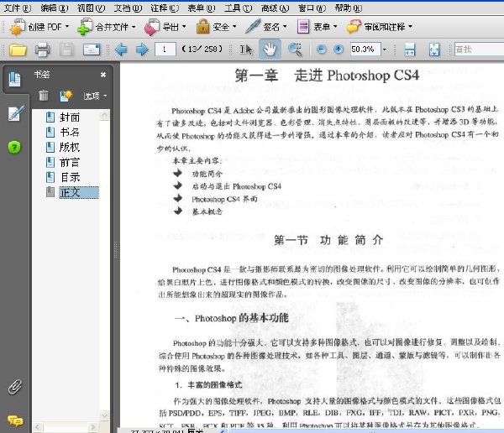Image resolution: width=504 pixels, height=433 pixels.
Task: Delete selected bookmark trash icon
Action: point(44,96)
